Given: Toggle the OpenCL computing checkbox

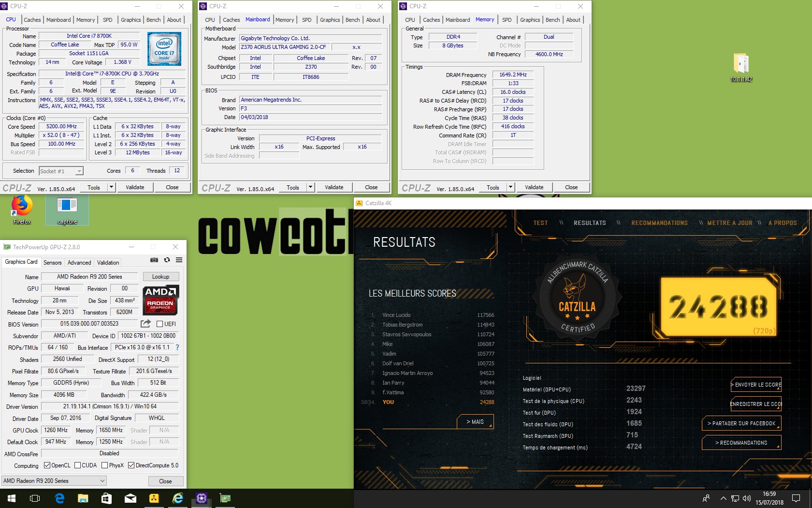Looking at the screenshot, I should pos(47,465).
